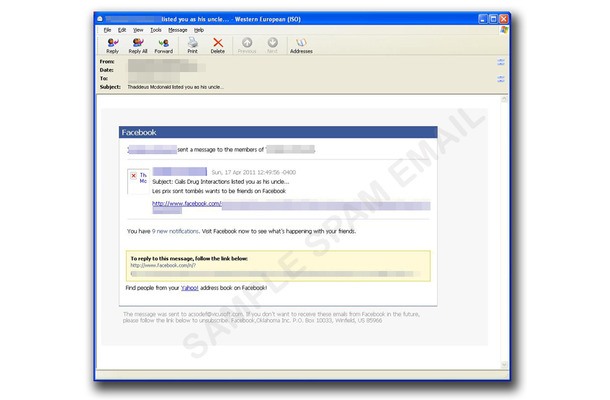This screenshot has height=400, width=610.
Task: Go to the Previous message
Action: pyautogui.click(x=247, y=46)
